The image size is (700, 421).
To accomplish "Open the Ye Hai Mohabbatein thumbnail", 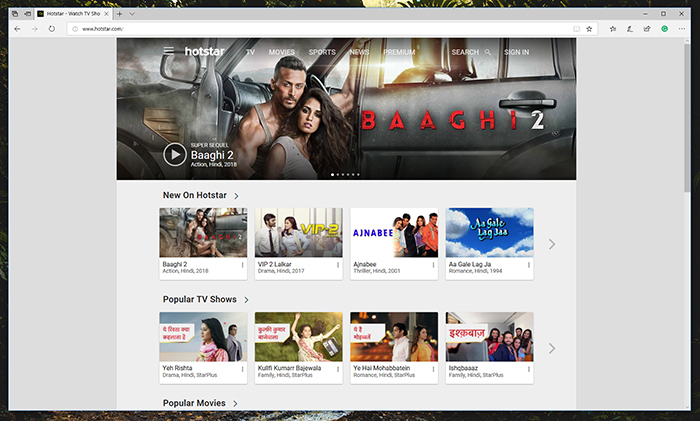I will (x=394, y=337).
